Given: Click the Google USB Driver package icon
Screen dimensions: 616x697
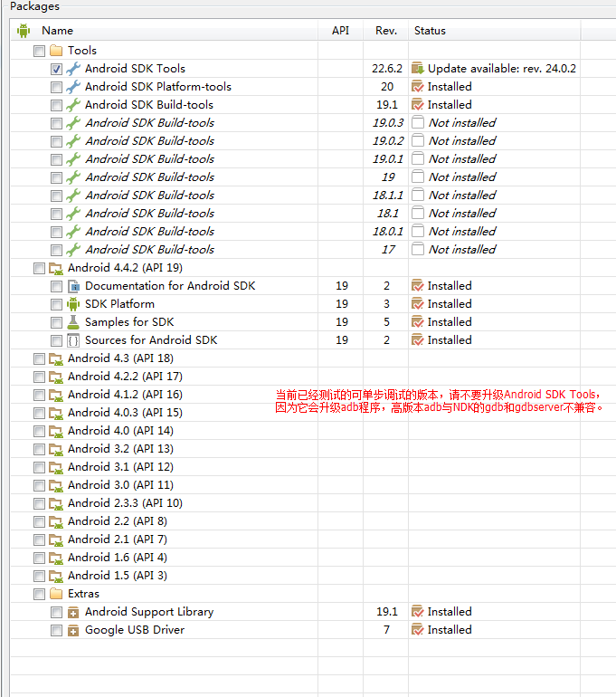Looking at the screenshot, I should [73, 630].
